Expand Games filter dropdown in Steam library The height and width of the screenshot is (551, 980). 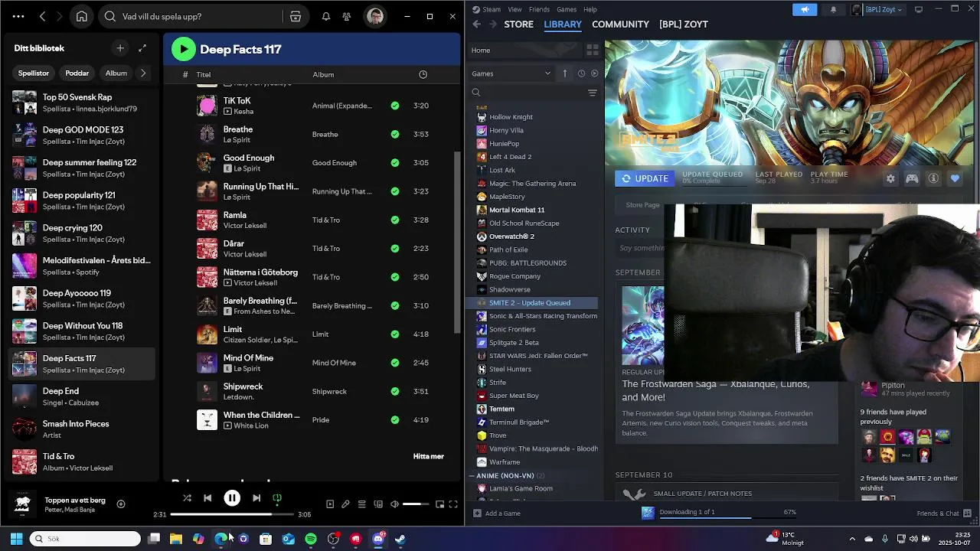point(511,73)
